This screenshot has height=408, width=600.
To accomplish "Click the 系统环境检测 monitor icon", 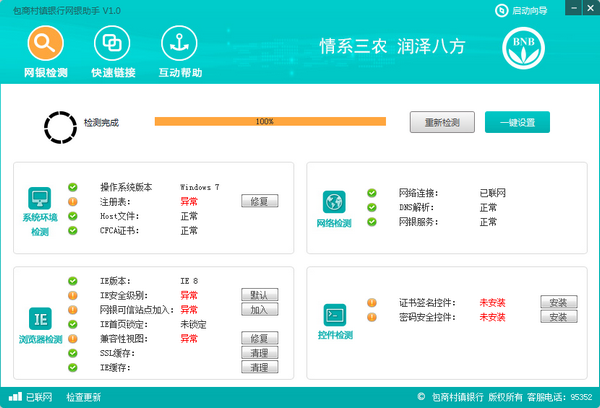I will [39, 198].
